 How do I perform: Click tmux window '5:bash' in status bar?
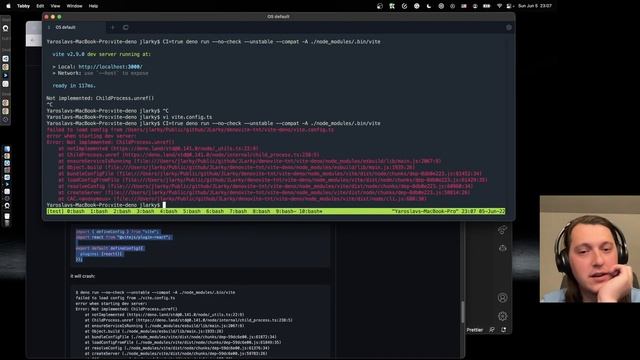tap(191, 211)
